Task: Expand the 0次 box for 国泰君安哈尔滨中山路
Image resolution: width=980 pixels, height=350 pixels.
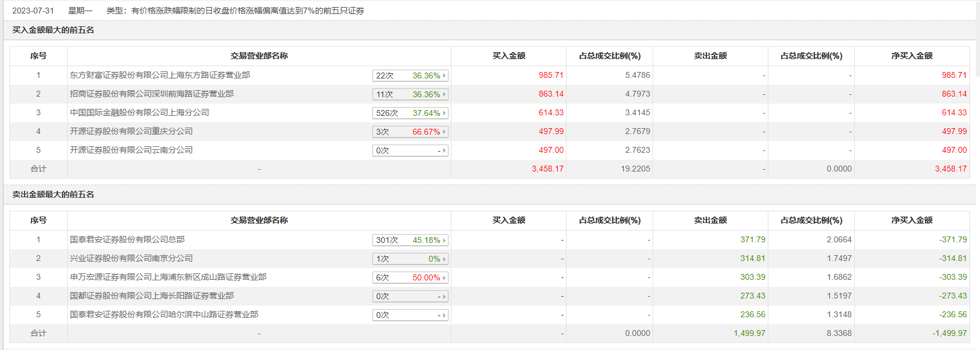Action: coord(410,315)
